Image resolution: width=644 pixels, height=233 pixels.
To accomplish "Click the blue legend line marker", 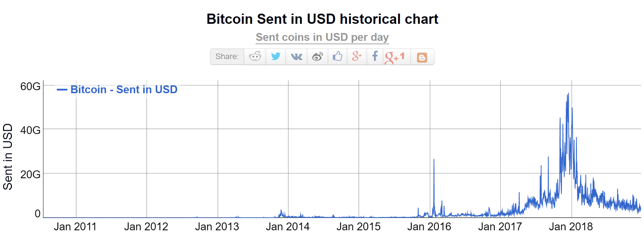I will click(x=62, y=90).
